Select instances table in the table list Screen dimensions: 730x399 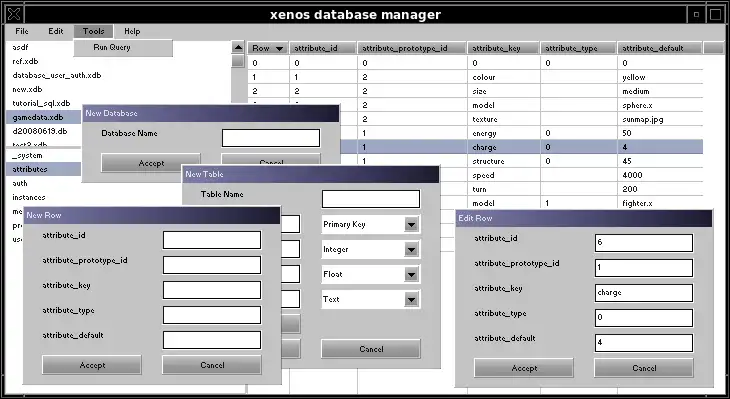click(x=29, y=197)
